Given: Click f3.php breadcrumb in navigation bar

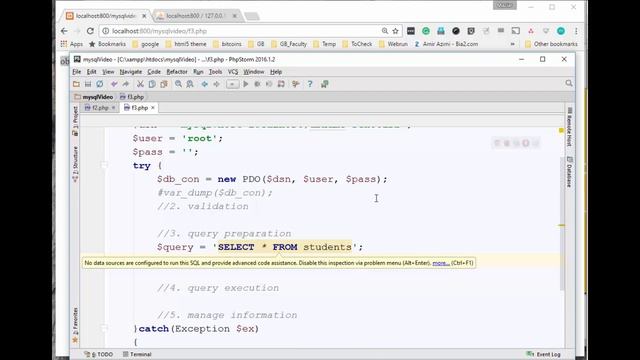Looking at the screenshot, I should (x=132, y=97).
